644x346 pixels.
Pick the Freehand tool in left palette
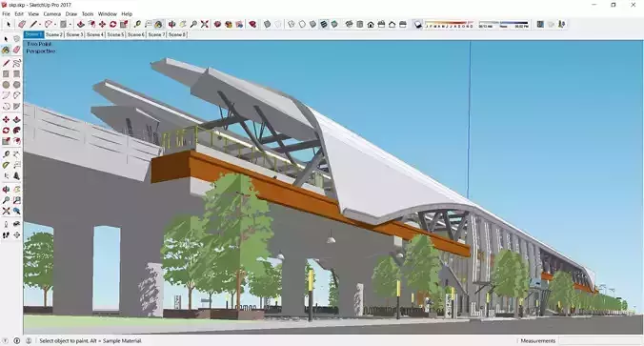16,63
